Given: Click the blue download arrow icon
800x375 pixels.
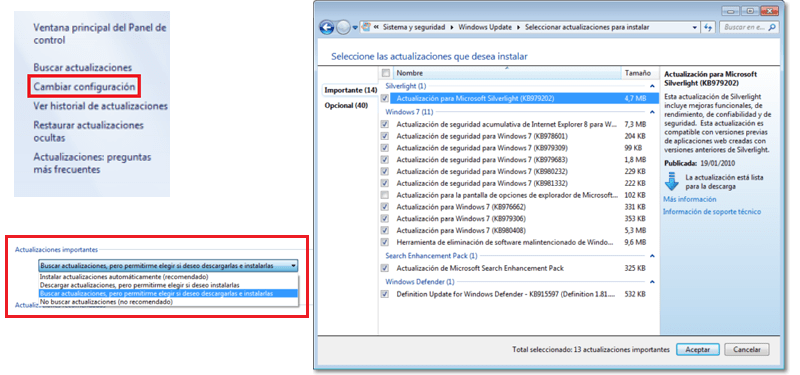Looking at the screenshot, I should tap(671, 182).
